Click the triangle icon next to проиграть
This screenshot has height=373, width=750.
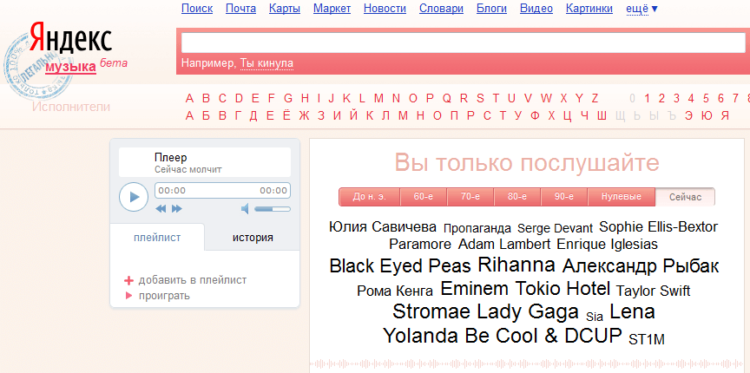click(128, 296)
